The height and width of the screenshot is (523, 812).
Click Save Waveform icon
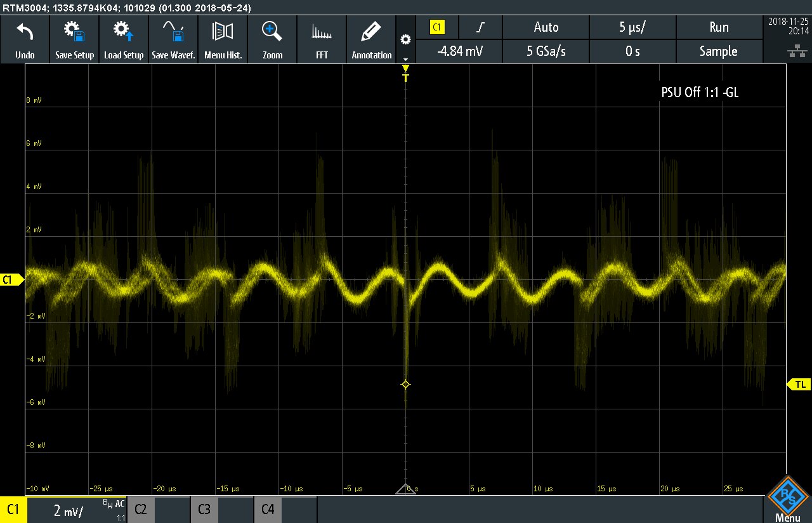pos(173,32)
